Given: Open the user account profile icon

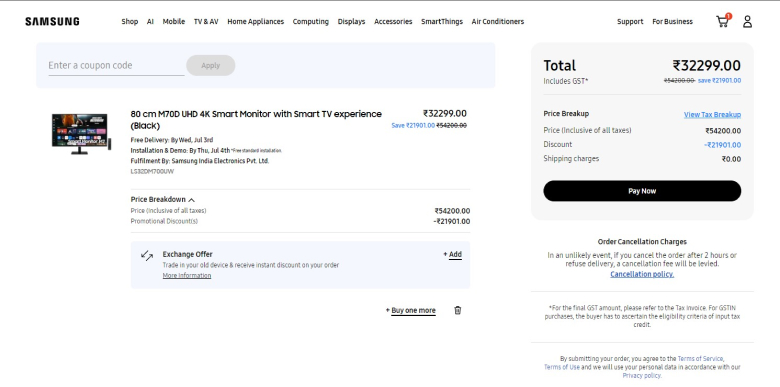Looking at the screenshot, I should pos(747,21).
